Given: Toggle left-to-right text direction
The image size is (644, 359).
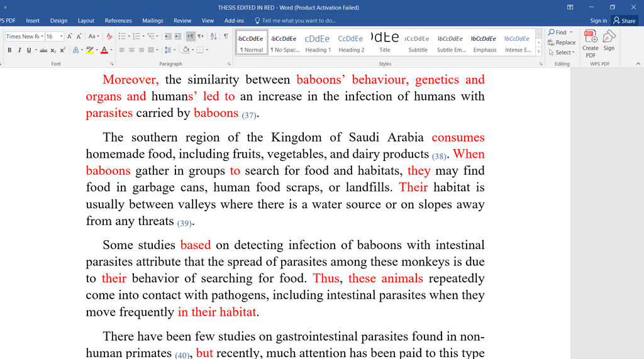Looking at the screenshot, I should 191,36.
